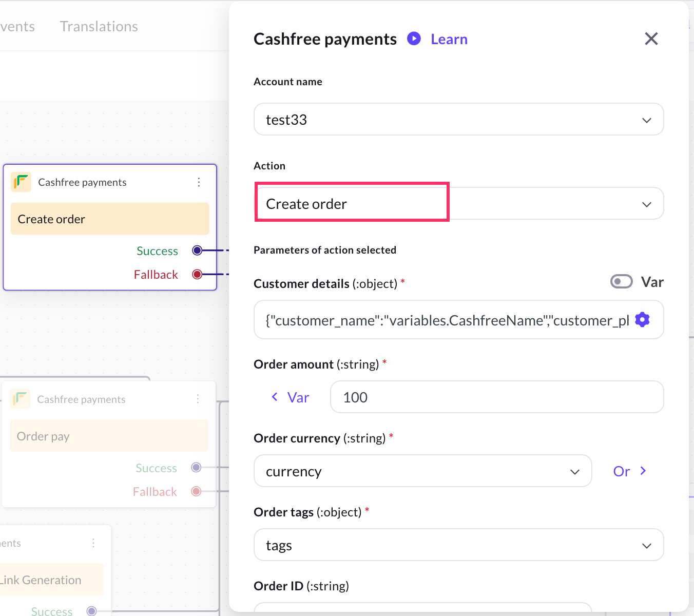Open three-dot menu on Create order node
The height and width of the screenshot is (616, 694).
[x=199, y=182]
